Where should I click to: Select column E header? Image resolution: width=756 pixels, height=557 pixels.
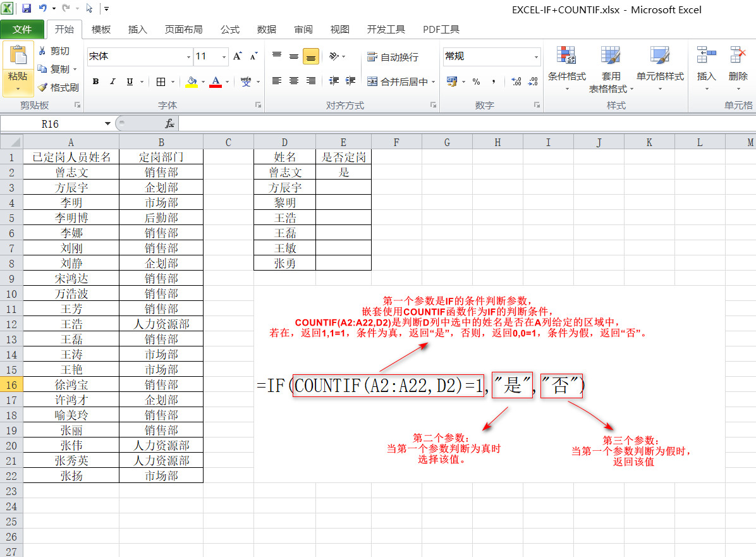tap(343, 142)
